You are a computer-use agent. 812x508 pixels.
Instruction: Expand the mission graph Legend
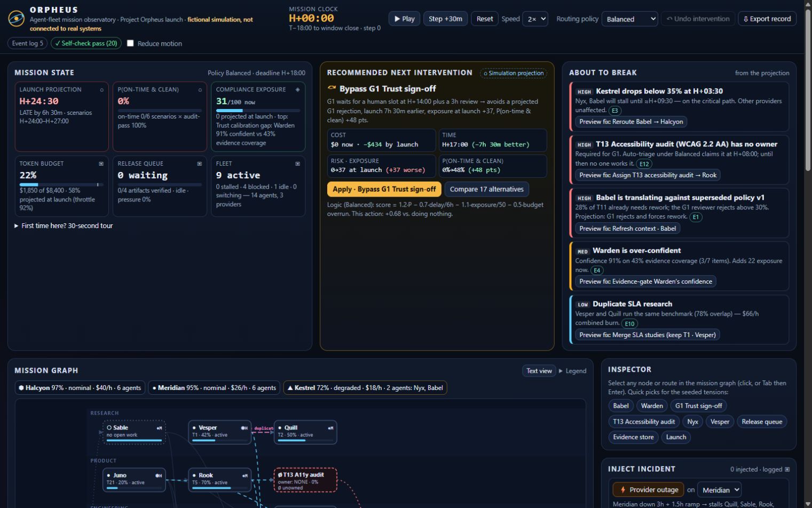572,371
